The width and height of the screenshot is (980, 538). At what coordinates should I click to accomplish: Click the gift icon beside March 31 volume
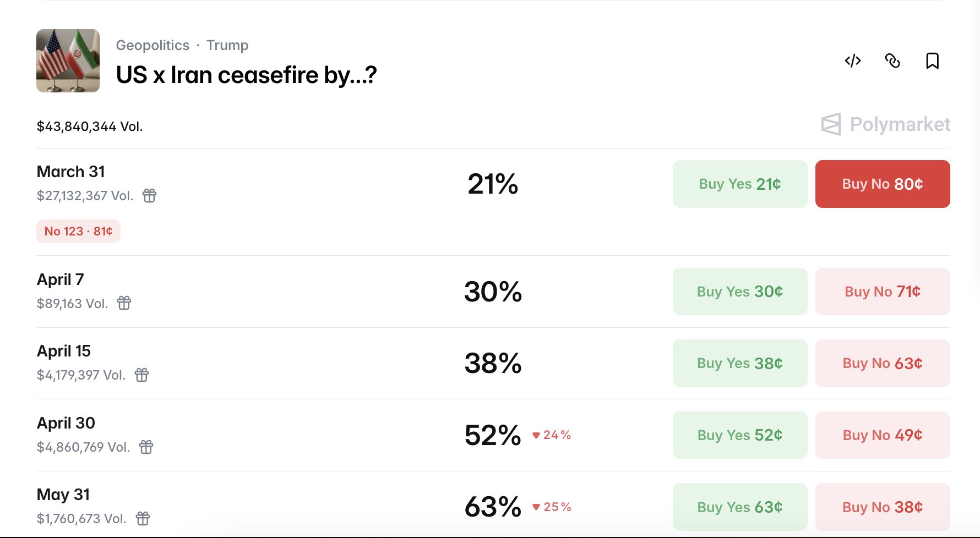pos(149,195)
